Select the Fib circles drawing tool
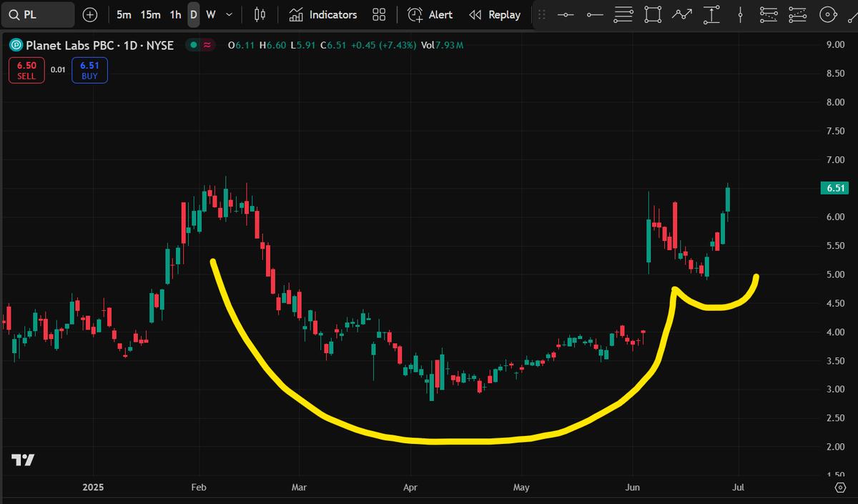The width and height of the screenshot is (858, 504). click(828, 14)
